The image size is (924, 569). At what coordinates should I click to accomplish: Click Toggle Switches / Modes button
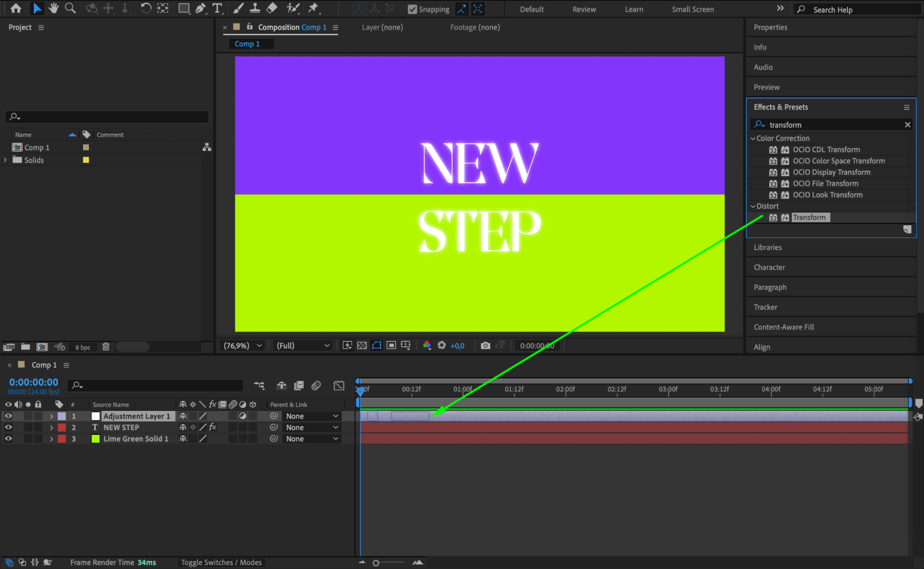pos(221,562)
